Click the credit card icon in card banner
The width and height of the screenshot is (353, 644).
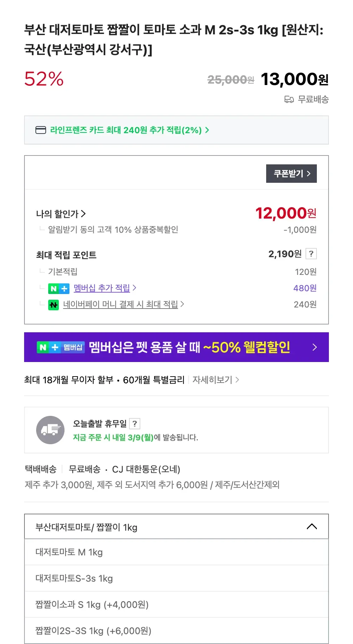(41, 130)
